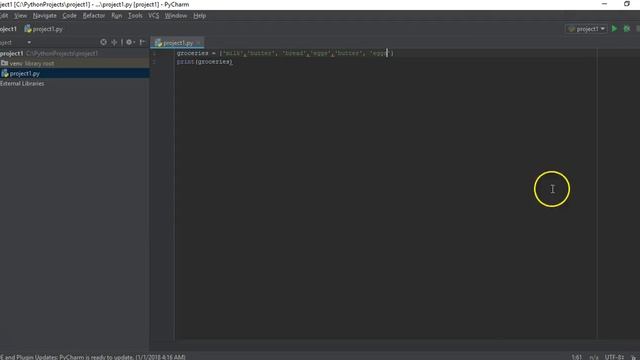
Task: Click the groceries list code on line 1
Action: tap(285, 53)
